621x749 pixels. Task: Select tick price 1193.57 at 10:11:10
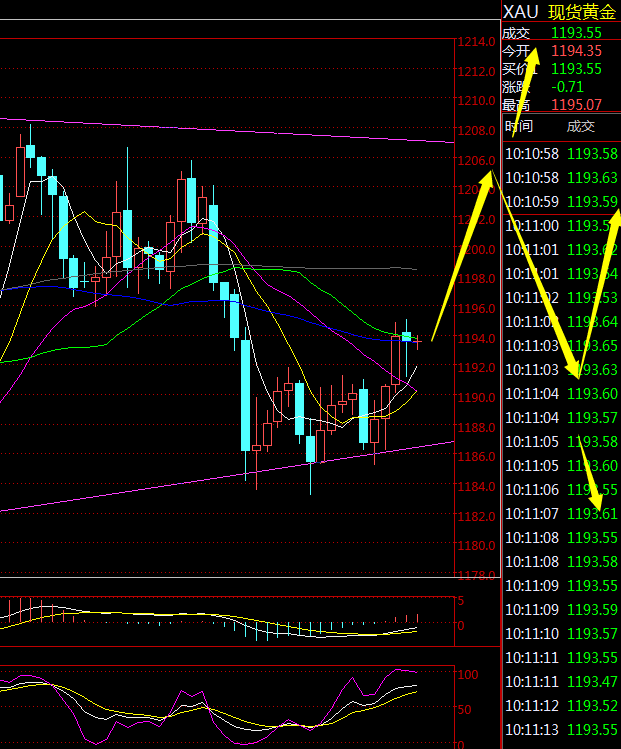pyautogui.click(x=592, y=633)
